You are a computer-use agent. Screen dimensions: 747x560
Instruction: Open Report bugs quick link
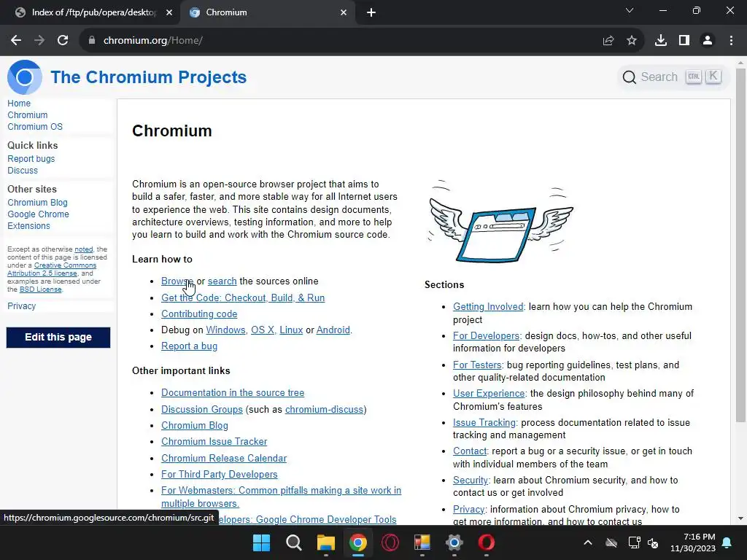coord(31,158)
